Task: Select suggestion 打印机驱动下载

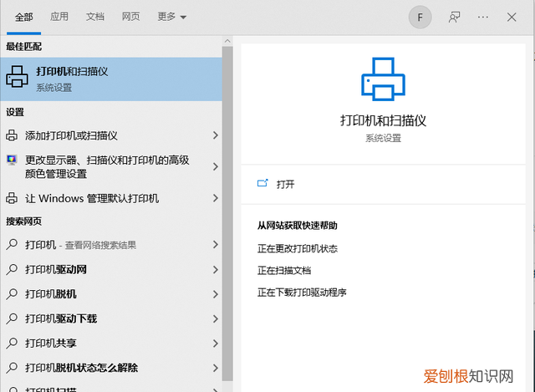Action: click(111, 318)
